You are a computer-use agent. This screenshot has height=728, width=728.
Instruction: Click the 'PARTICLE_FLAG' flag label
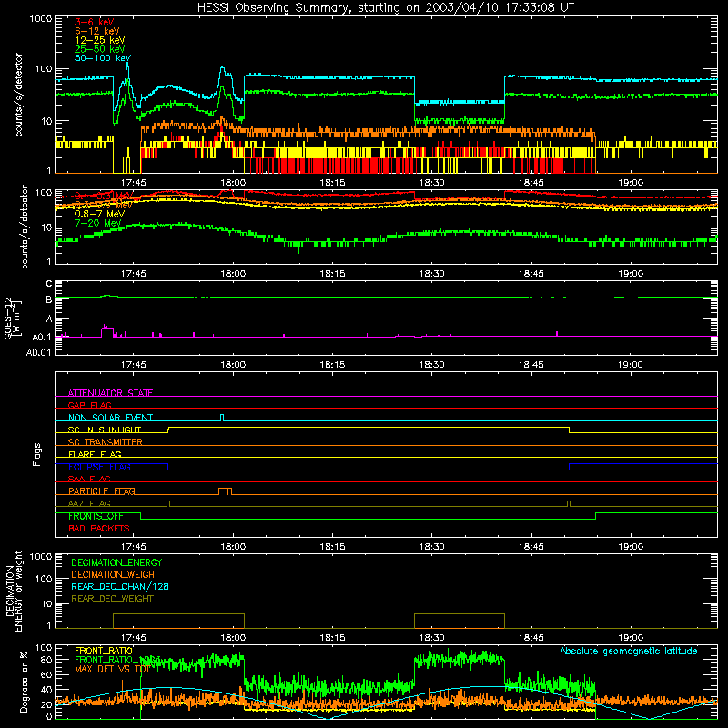102,491
